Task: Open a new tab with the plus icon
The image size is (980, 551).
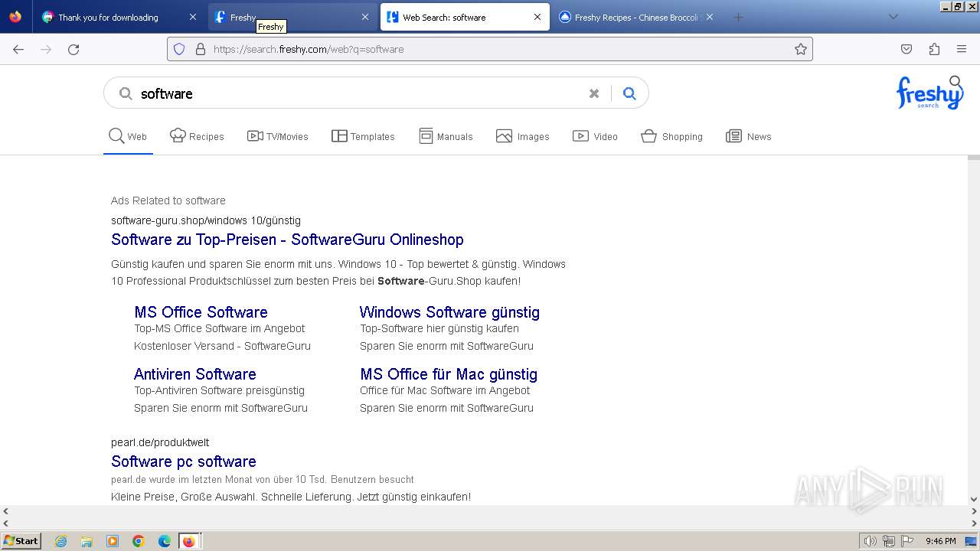Action: click(x=738, y=17)
